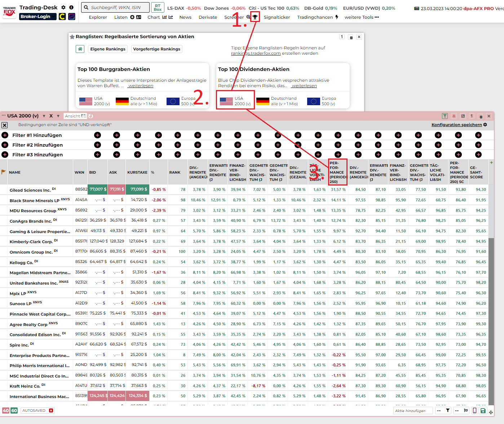The height and width of the screenshot is (424, 504).
Task: Open the Trading-Desk info icon
Action: point(71,7)
